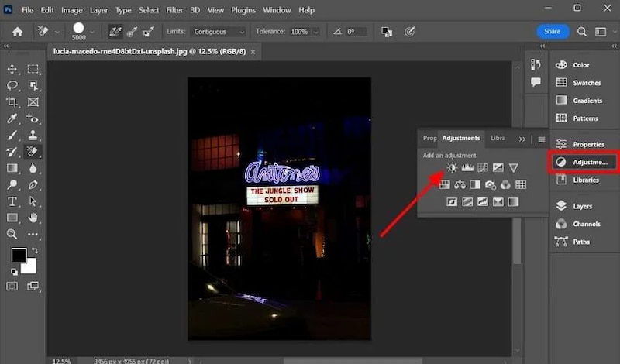Add a Brightness/Contrast adjustment
620x364 pixels.
pos(452,167)
